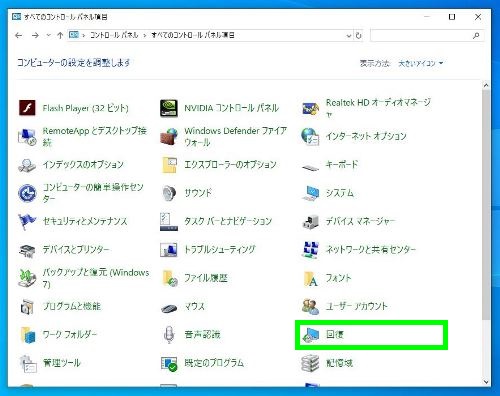Open the Flash Player (32 ビット) link text
Viewport: 500px width, 396px height.
coord(85,108)
